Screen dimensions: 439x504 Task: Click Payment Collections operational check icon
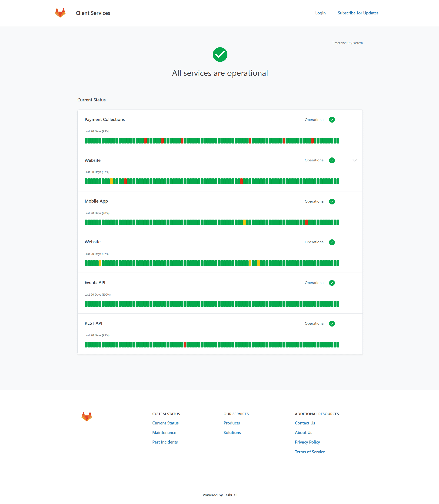[x=332, y=120]
